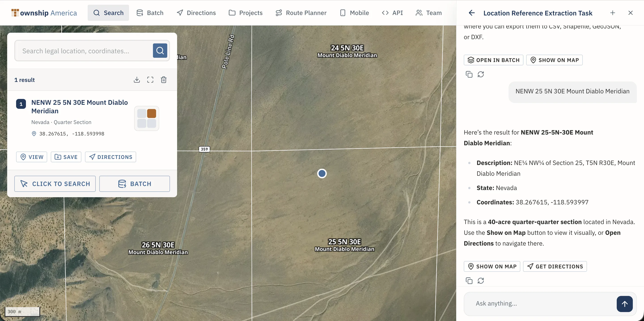Send message with the up arrow button

[x=625, y=304]
